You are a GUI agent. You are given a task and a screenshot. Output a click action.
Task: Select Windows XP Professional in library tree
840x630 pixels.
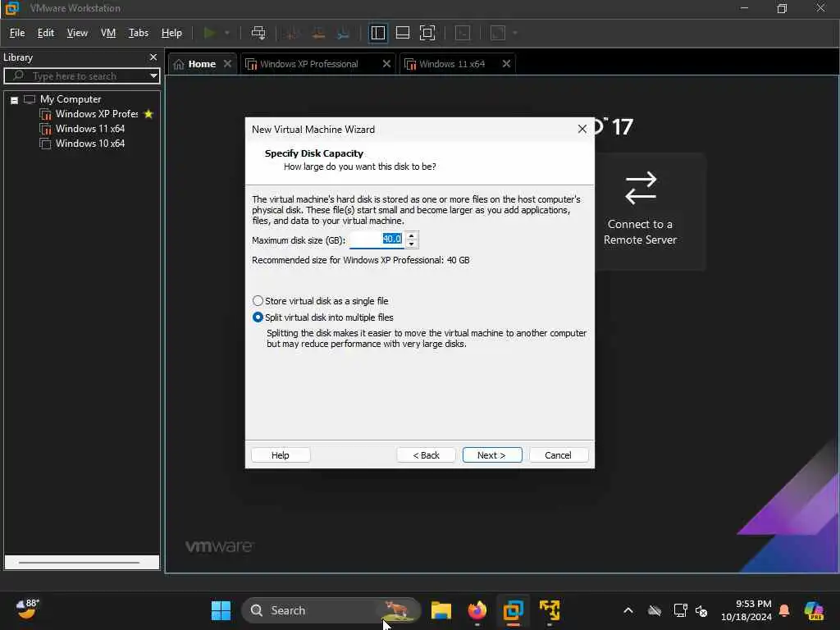coord(97,114)
